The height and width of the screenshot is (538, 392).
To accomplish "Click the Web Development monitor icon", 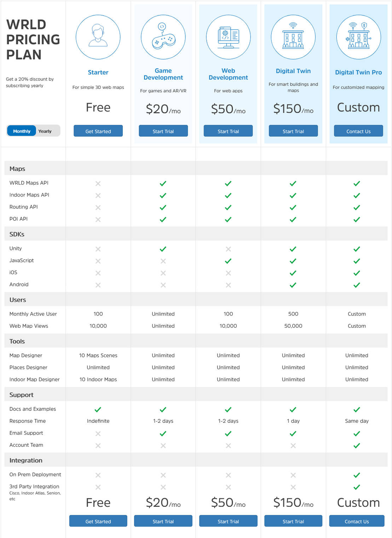I will (228, 37).
